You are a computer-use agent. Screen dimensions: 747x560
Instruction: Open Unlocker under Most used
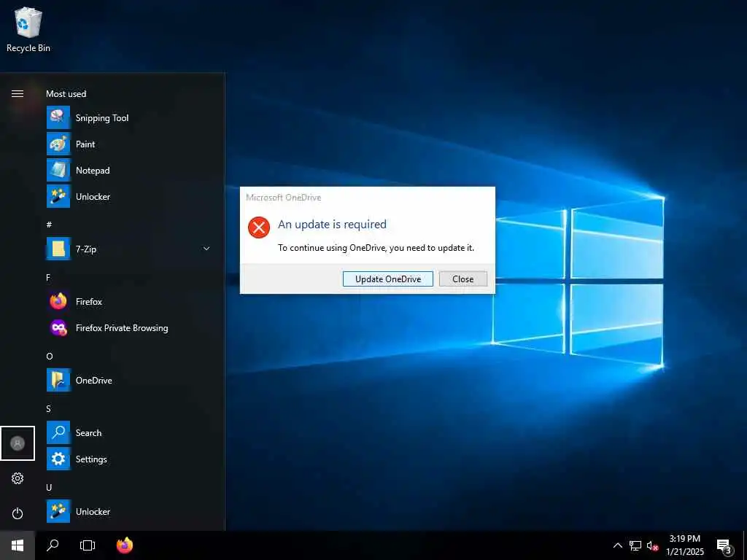pos(128,196)
